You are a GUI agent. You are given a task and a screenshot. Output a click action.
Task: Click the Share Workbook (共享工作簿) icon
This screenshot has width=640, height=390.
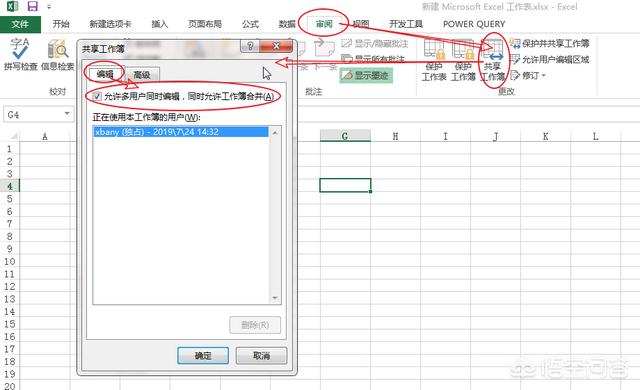493,60
